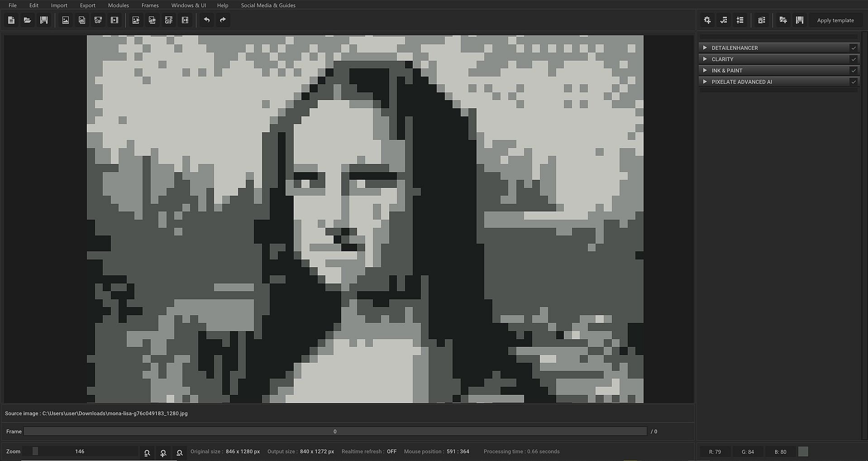
Task: Toggle the PIXELATE ADVANCED AI module checkbox
Action: coord(854,82)
